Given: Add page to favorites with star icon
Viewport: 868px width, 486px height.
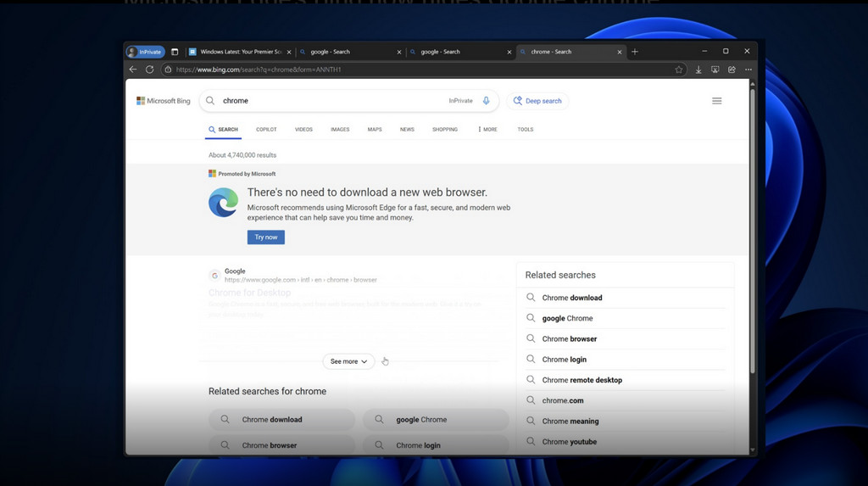Looking at the screenshot, I should (679, 70).
